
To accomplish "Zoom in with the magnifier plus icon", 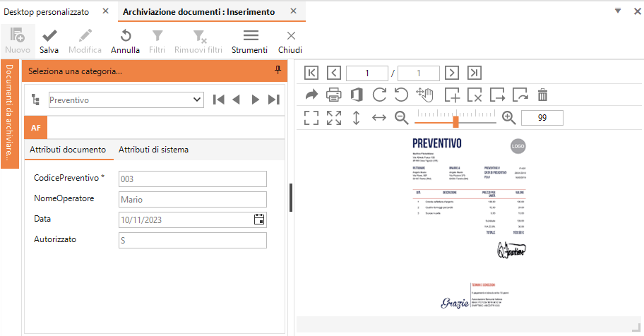I will point(508,118).
